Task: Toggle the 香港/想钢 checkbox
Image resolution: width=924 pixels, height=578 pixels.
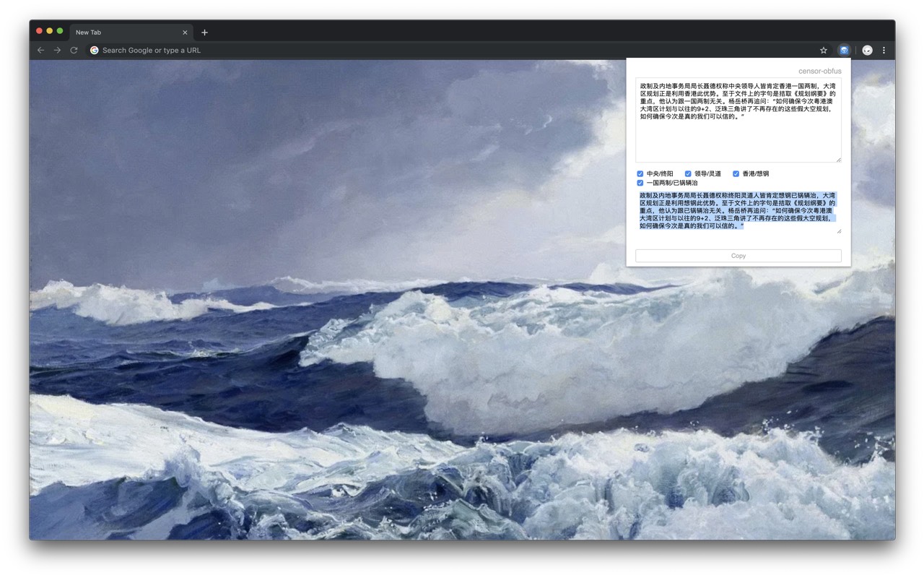Action: (x=736, y=174)
